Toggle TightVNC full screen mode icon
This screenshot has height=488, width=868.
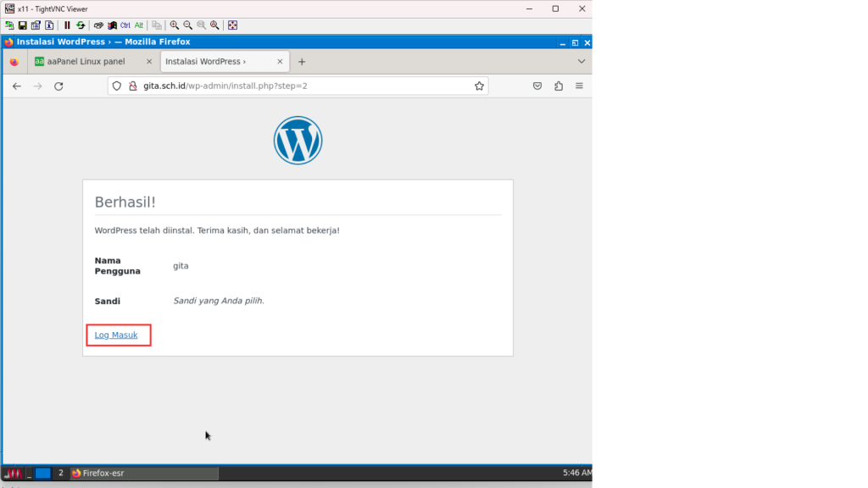(x=233, y=25)
